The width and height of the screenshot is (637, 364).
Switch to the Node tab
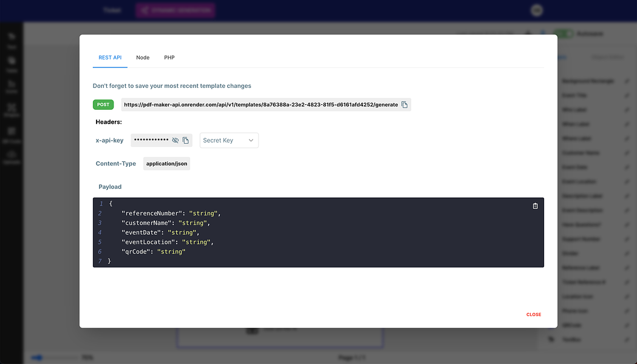click(143, 58)
